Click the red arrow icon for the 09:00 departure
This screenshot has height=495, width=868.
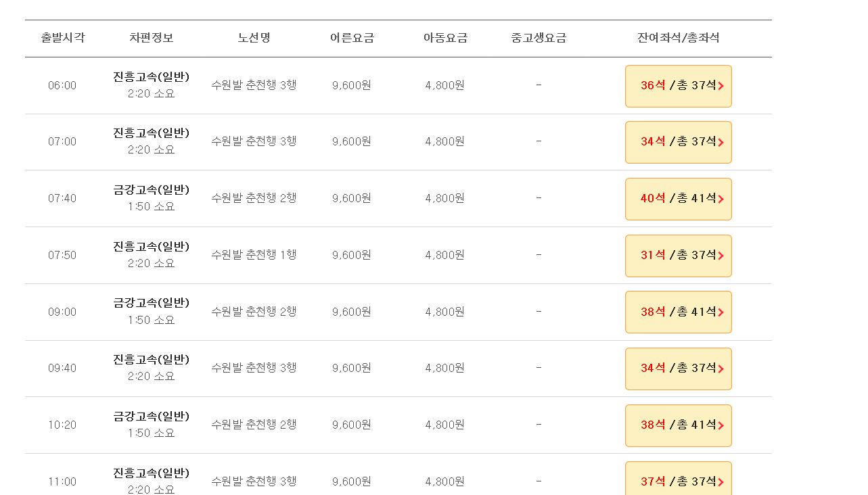click(x=721, y=312)
